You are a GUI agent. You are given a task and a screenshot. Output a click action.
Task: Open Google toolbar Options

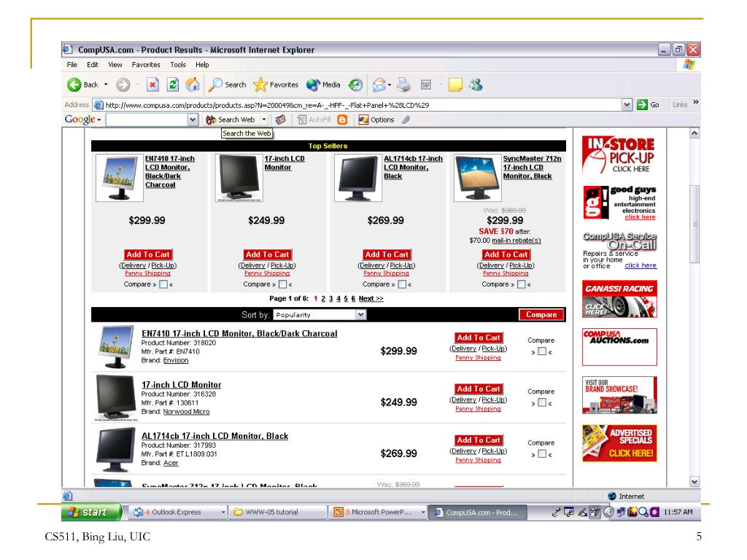point(376,120)
